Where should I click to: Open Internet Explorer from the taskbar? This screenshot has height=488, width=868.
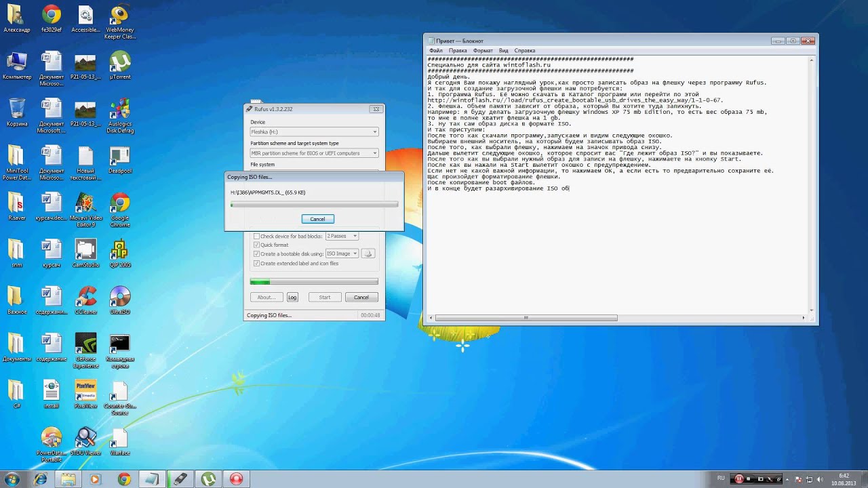point(40,479)
